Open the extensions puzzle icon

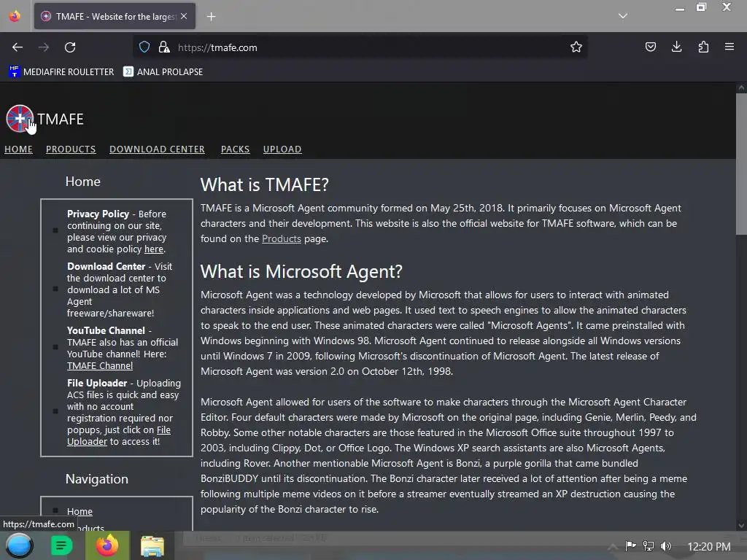[703, 47]
